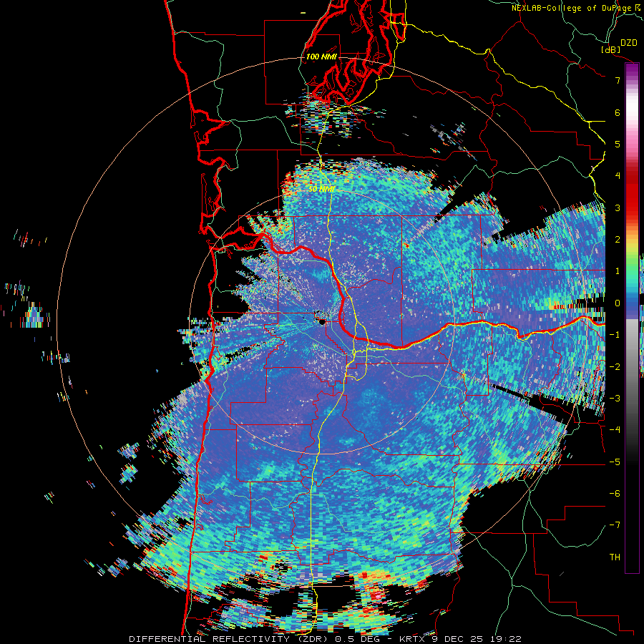Screen dimensions: 644x644
Task: Click the -2 value on the color scale
Action: 615,367
